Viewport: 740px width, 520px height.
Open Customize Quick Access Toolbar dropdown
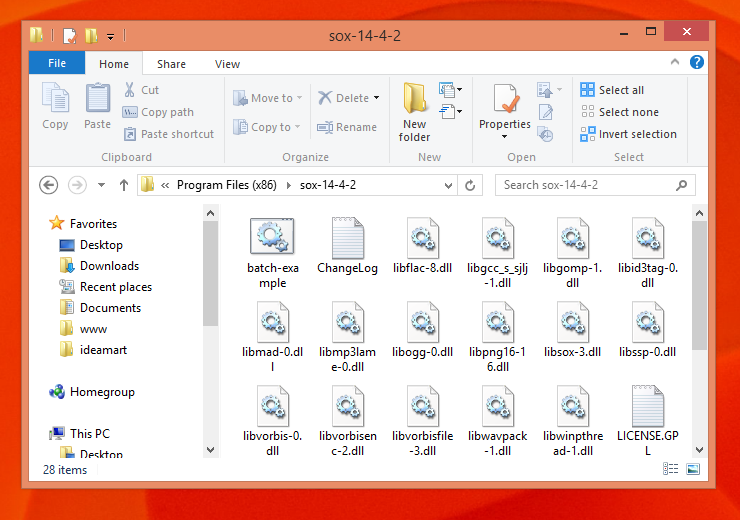point(110,36)
